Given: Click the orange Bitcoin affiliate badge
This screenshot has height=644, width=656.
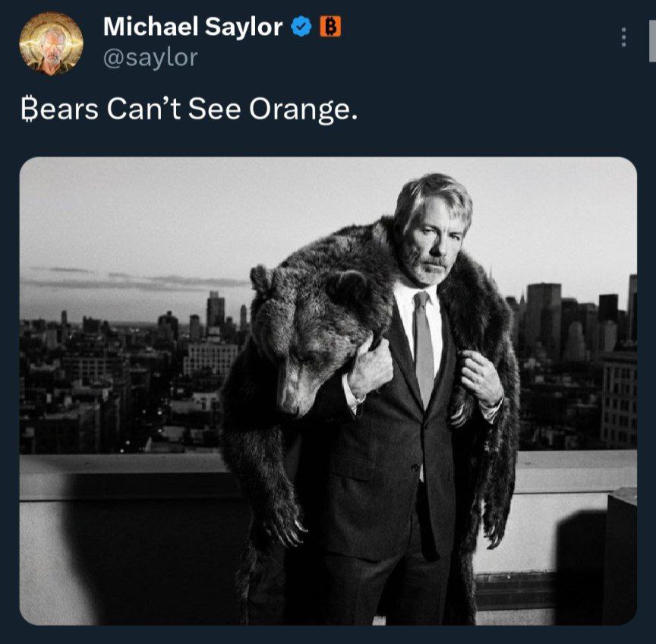Looking at the screenshot, I should pyautogui.click(x=330, y=27).
